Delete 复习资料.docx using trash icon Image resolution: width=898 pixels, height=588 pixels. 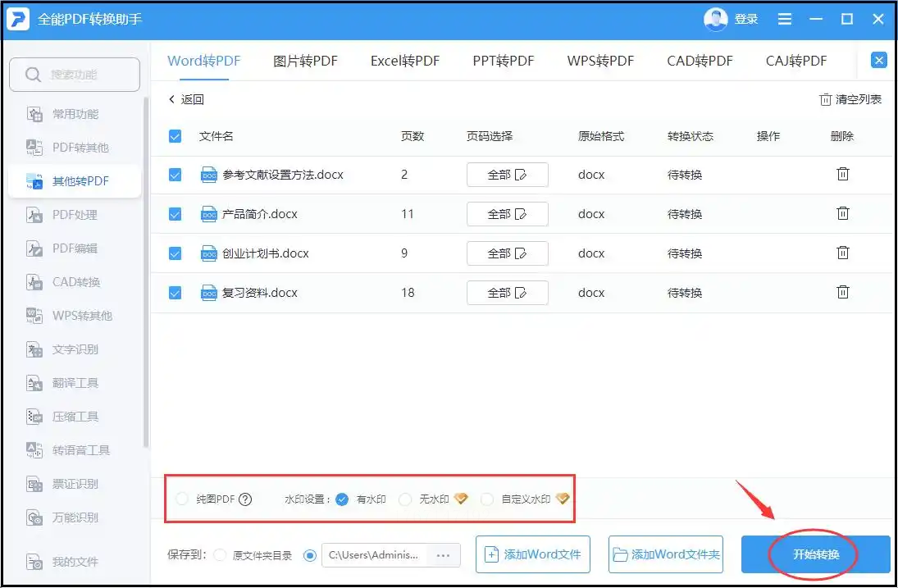tap(842, 292)
